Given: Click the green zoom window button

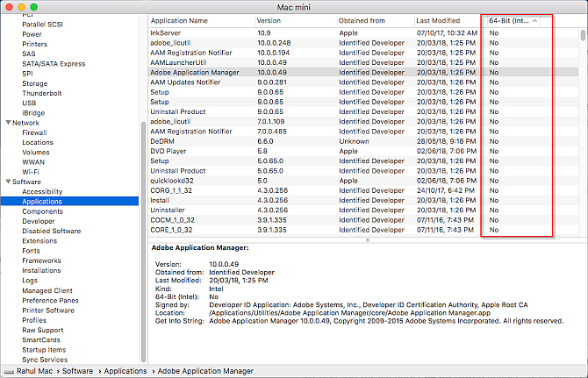Looking at the screenshot, I should [x=34, y=6].
